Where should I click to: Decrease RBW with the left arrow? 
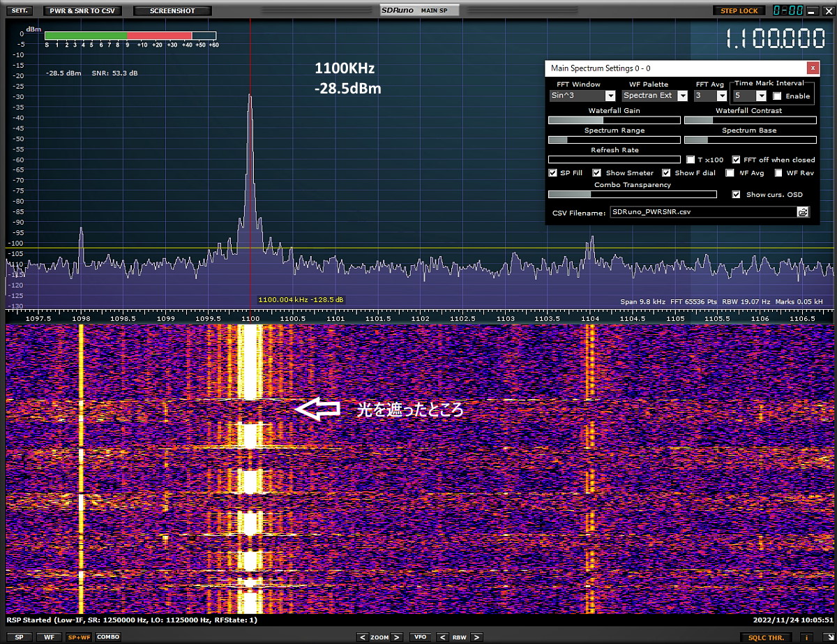coord(442,637)
